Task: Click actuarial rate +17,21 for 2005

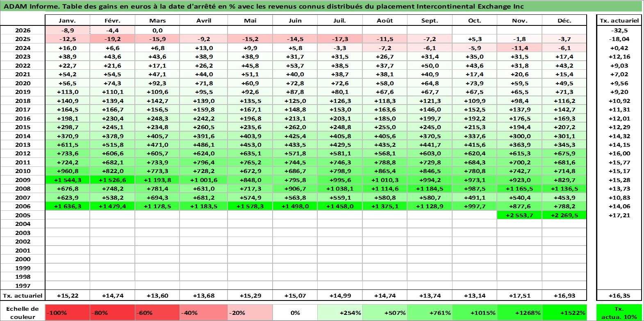Action: [x=619, y=215]
